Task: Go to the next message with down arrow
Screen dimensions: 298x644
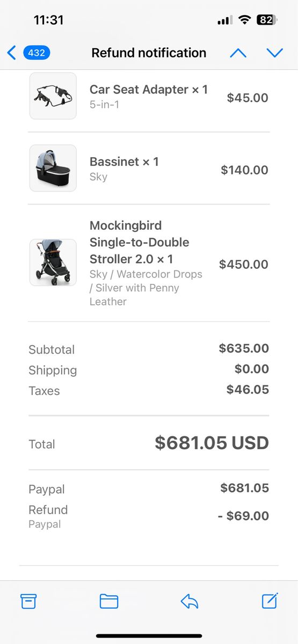Action: [274, 53]
